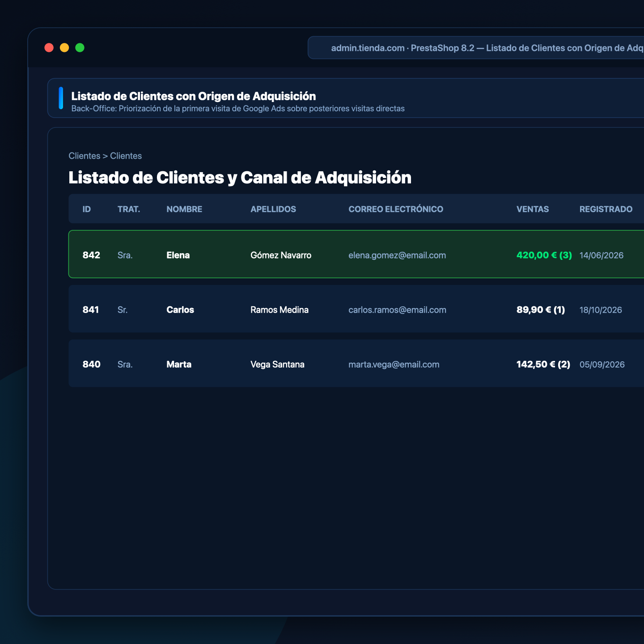Image resolution: width=644 pixels, height=644 pixels.
Task: Click the green maximize window button
Action: tap(80, 48)
